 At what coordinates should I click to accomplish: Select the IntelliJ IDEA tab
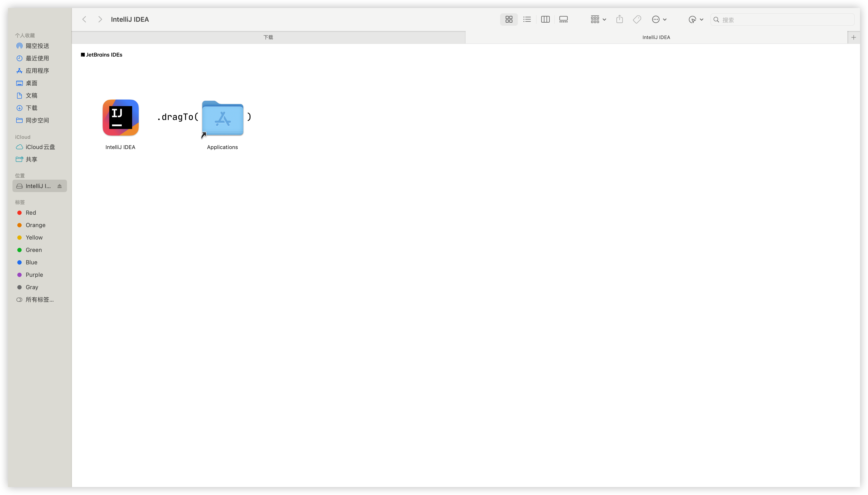[656, 37]
